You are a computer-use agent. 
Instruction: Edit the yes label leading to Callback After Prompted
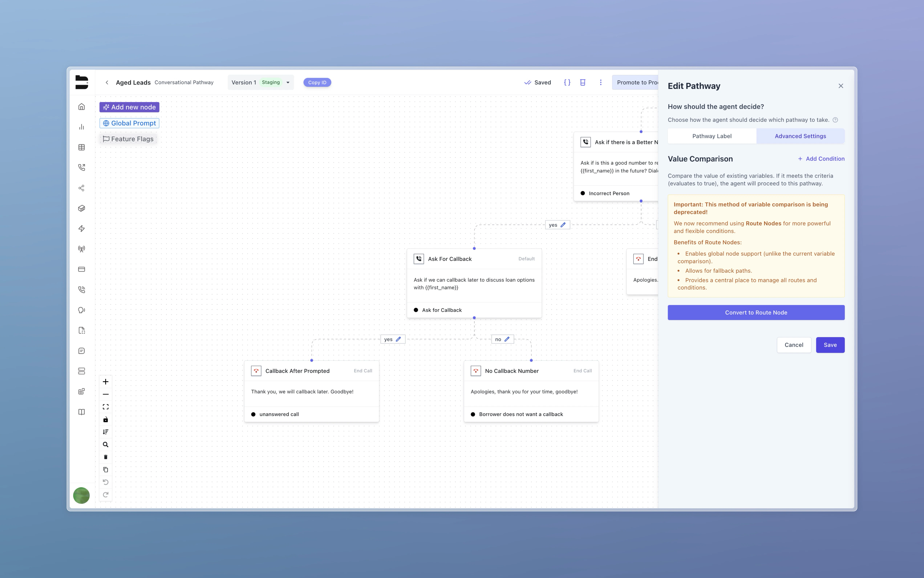398,339
